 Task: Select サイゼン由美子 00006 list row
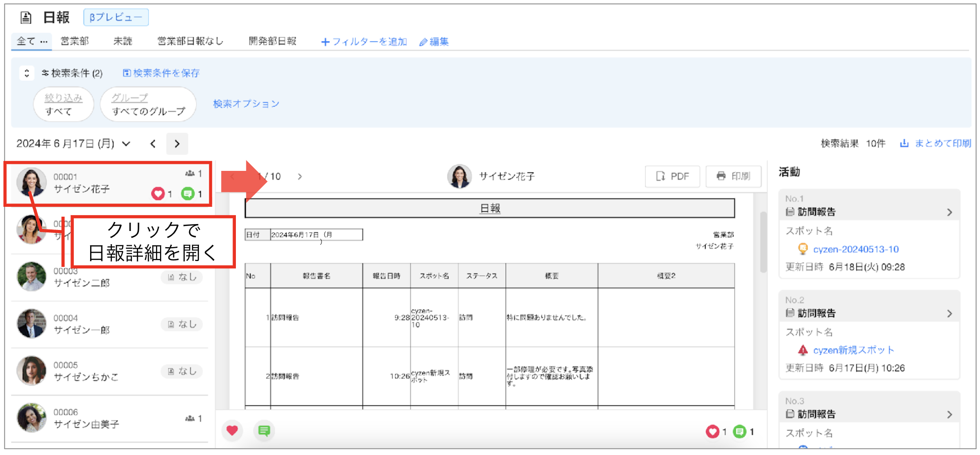[109, 419]
